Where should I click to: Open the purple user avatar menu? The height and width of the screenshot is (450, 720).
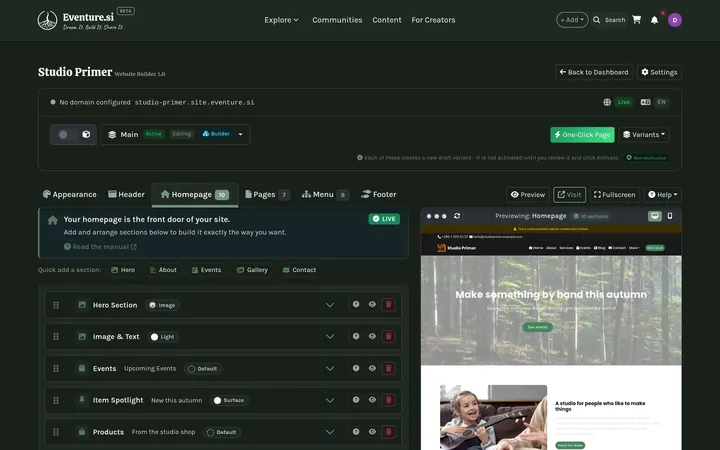tap(675, 20)
